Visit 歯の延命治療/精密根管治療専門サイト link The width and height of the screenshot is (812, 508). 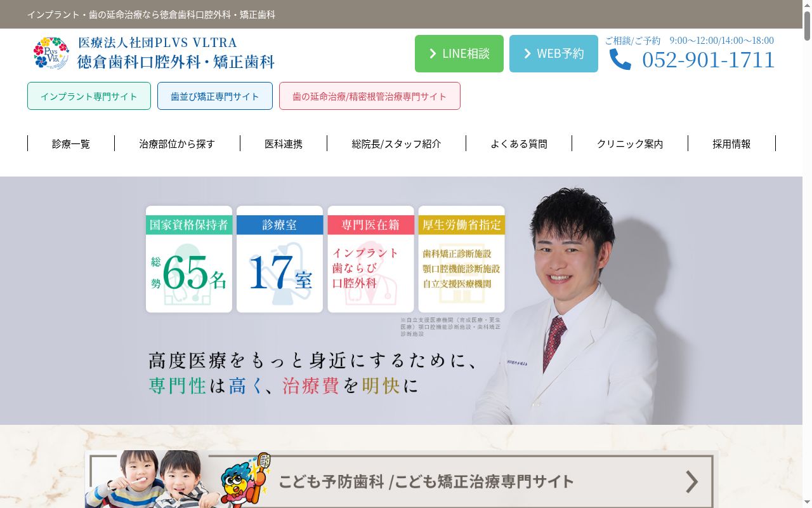pyautogui.click(x=370, y=96)
